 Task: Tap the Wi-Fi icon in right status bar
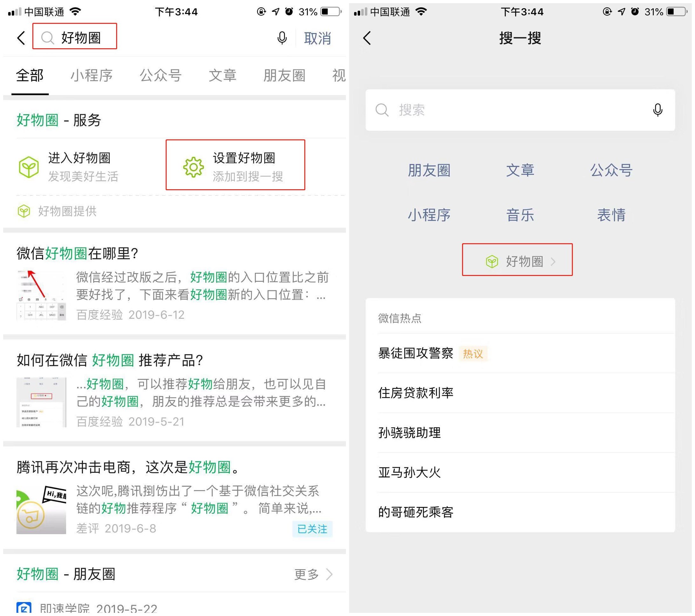[x=421, y=12]
